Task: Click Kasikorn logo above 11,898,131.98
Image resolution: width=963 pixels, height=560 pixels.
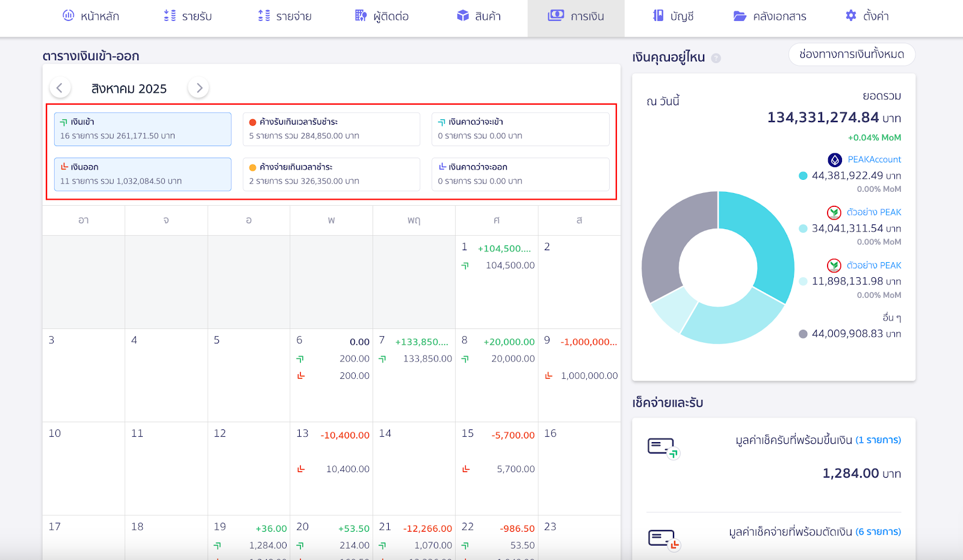Action: pos(834,265)
